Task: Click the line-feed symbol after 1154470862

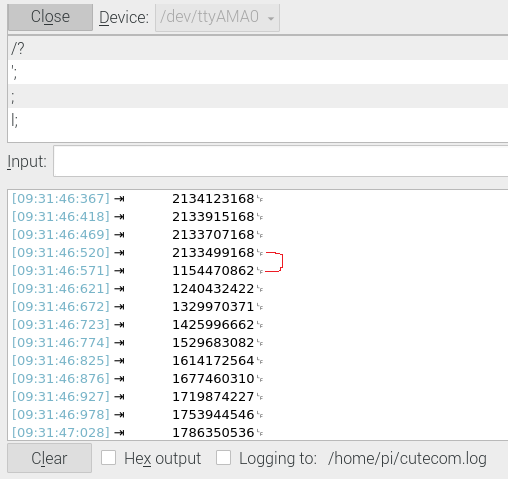Action: (260, 271)
